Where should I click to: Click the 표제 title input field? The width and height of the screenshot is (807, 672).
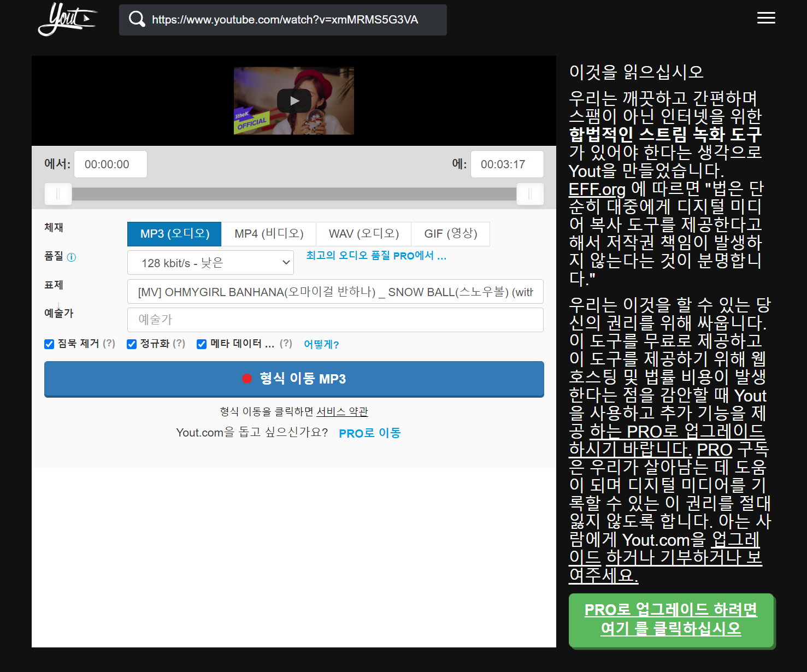point(335,292)
